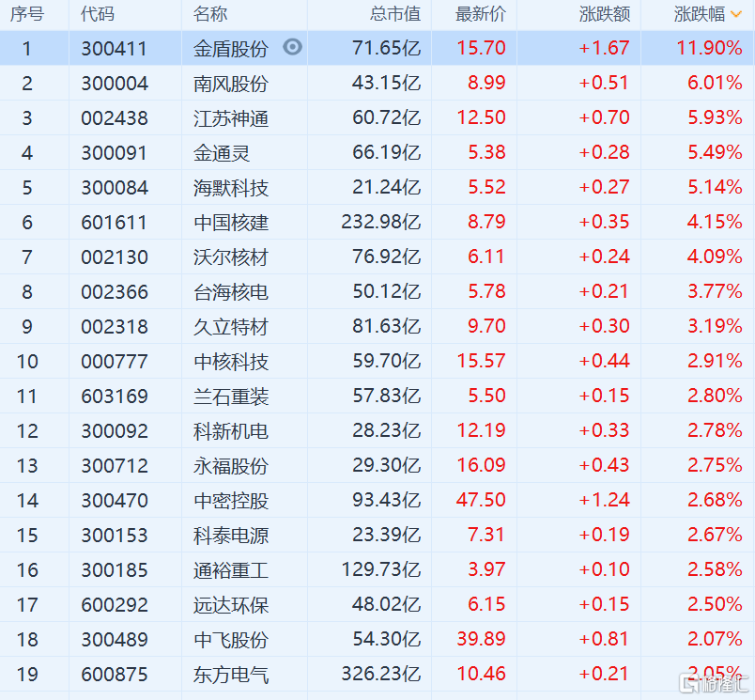
Task: Click the 东方电气 row
Action: tap(377, 675)
